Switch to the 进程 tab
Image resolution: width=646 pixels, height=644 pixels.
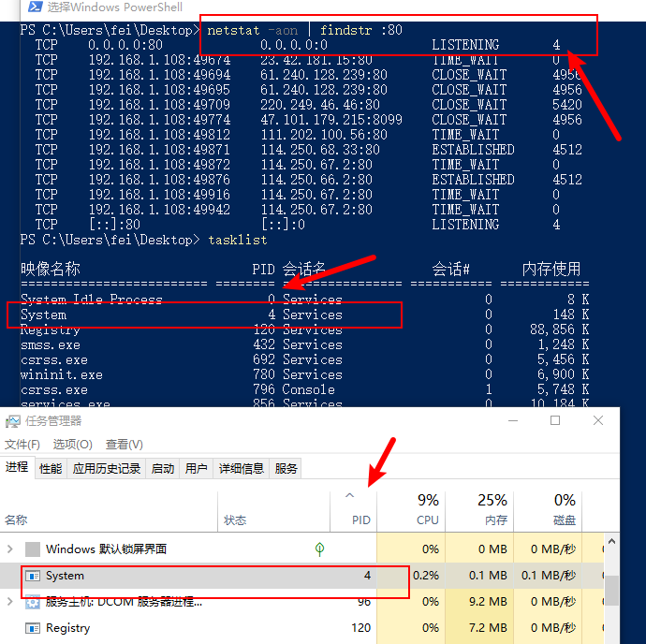coord(17,467)
